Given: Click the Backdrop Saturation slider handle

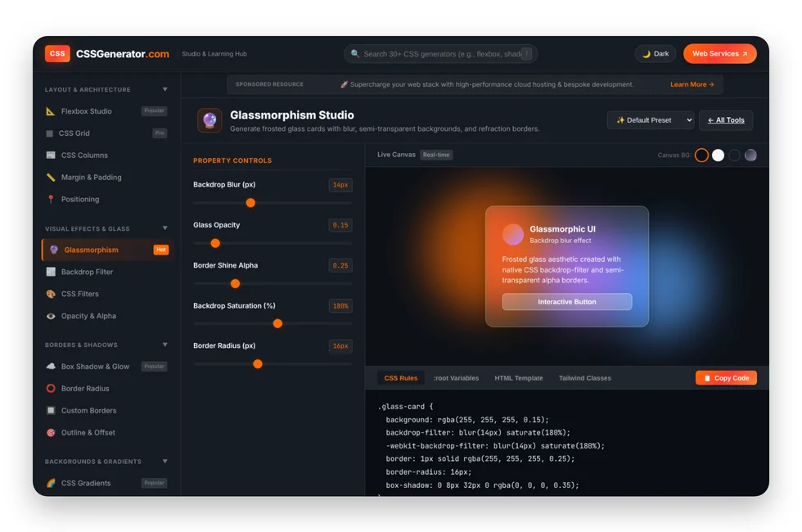Looking at the screenshot, I should click(277, 324).
